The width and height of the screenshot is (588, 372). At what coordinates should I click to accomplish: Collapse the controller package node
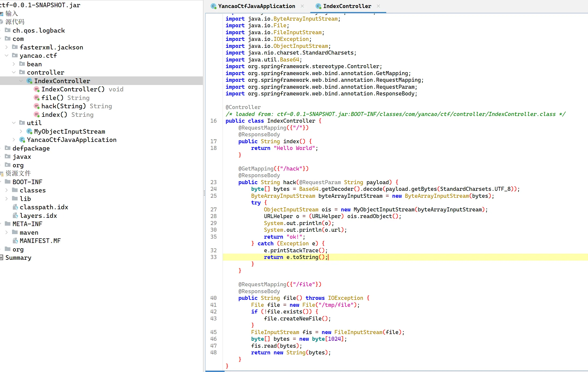tap(14, 72)
